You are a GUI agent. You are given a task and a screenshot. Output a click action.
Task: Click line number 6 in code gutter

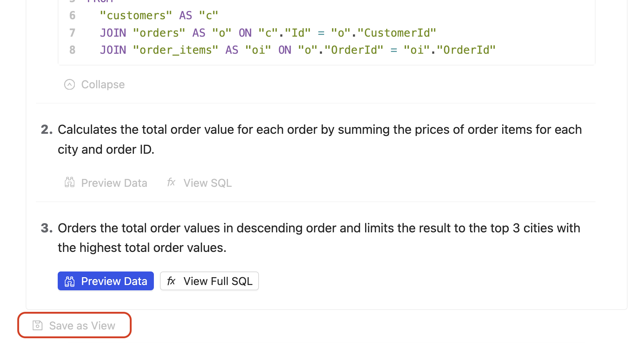click(x=72, y=15)
